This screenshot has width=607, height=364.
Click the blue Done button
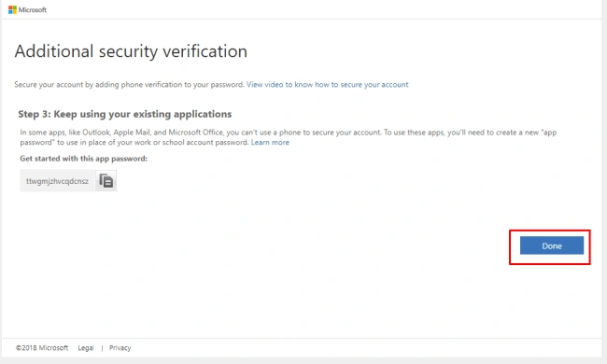tap(552, 245)
